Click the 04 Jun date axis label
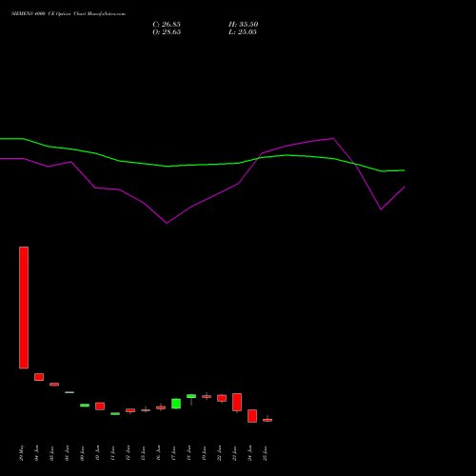 (x=36, y=453)
